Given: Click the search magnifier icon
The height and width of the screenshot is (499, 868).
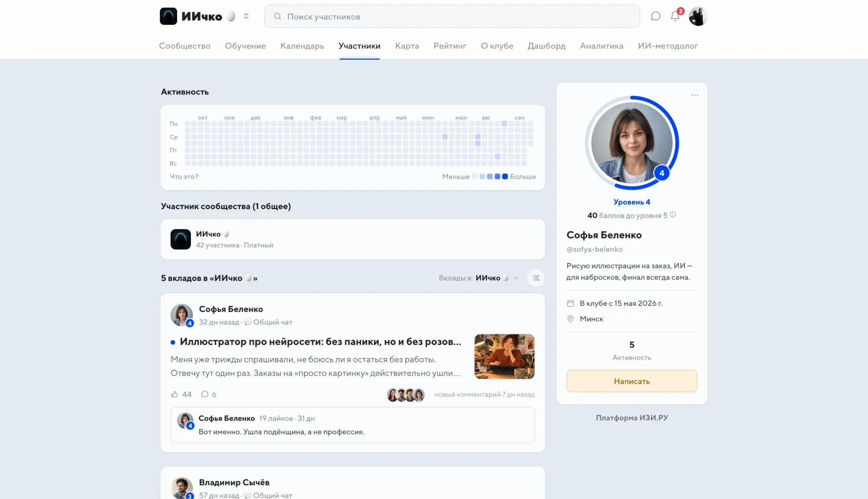Looking at the screenshot, I should click(x=278, y=16).
